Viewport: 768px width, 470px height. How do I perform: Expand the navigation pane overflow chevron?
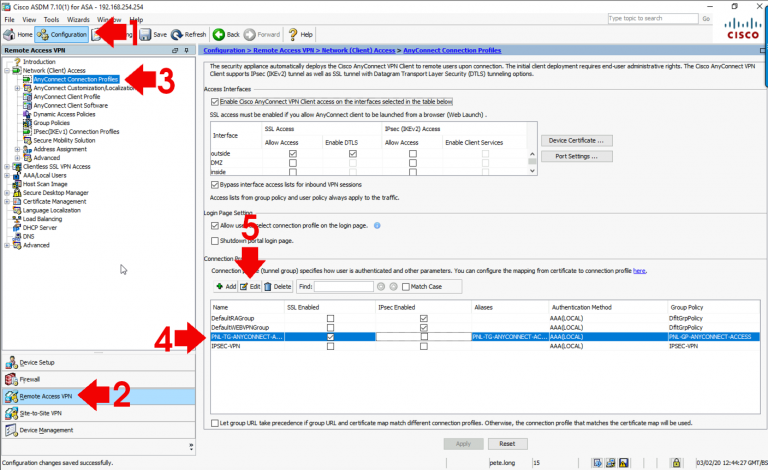click(x=191, y=447)
